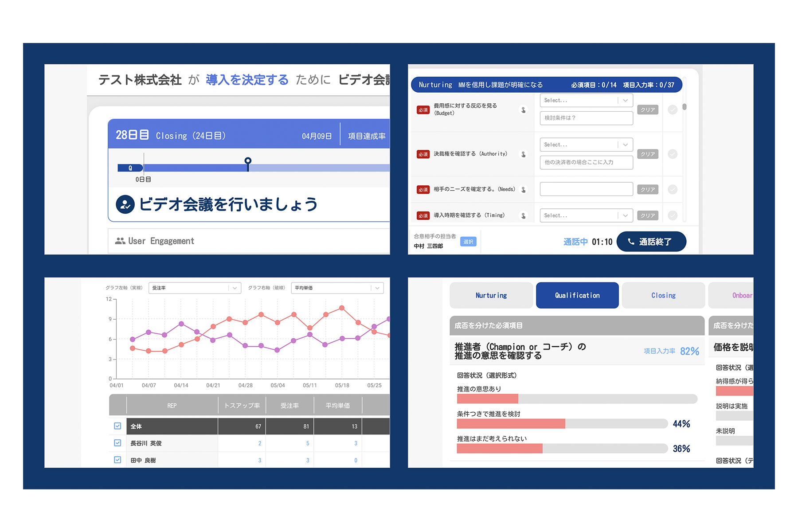Screen dimensions: 798x532
Task: Mark the Budget item complete with checkmark circle
Action: [673, 110]
